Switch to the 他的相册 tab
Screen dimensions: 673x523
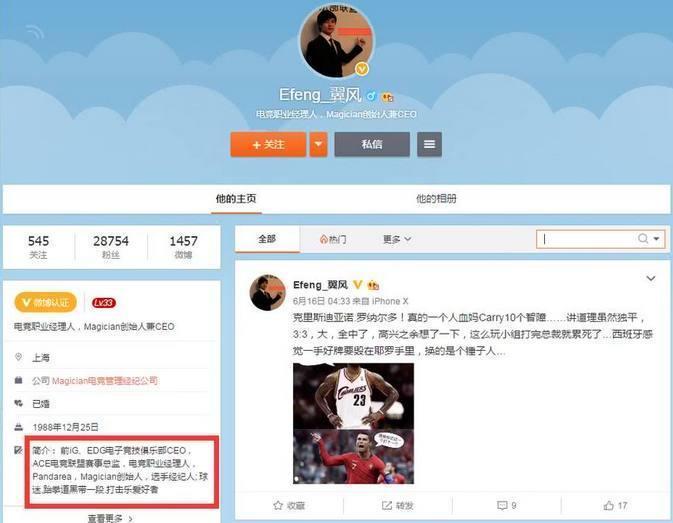tap(436, 199)
